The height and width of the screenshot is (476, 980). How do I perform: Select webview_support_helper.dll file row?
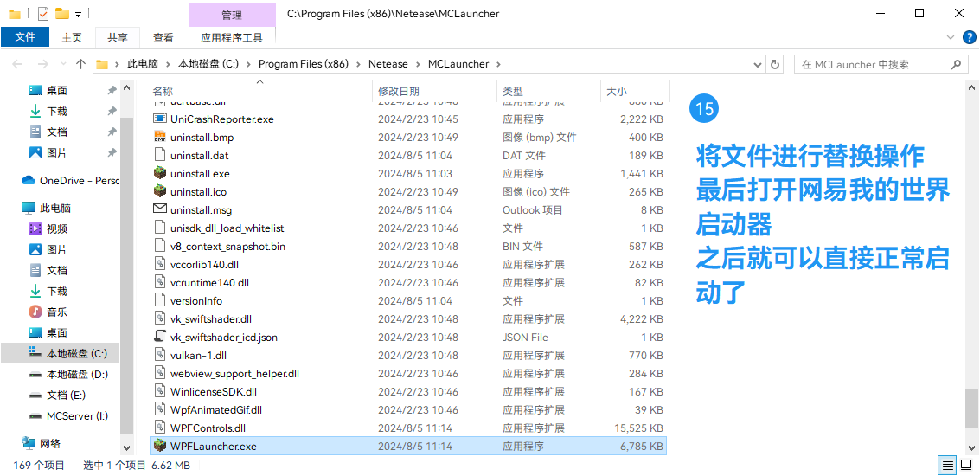click(x=408, y=373)
